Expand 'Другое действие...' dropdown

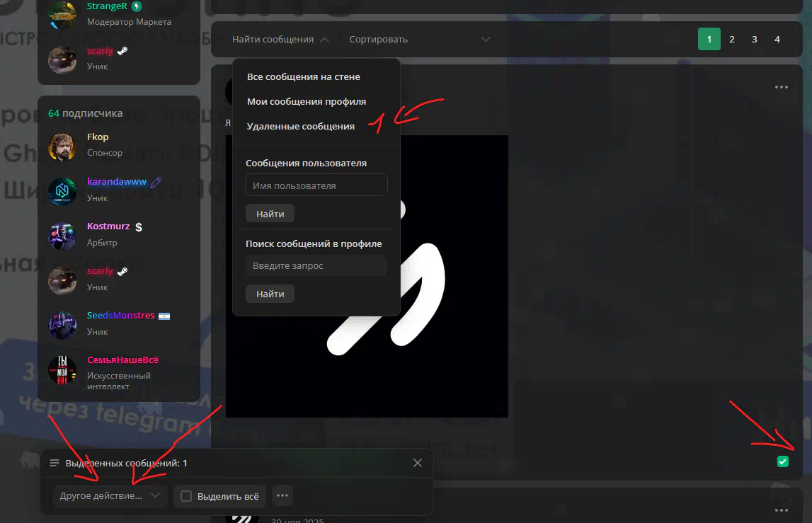(x=110, y=496)
